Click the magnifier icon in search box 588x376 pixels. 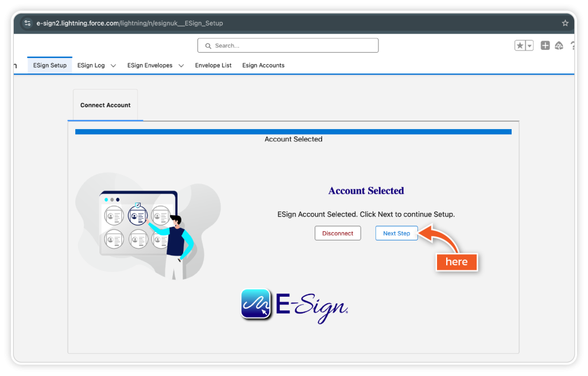point(208,46)
